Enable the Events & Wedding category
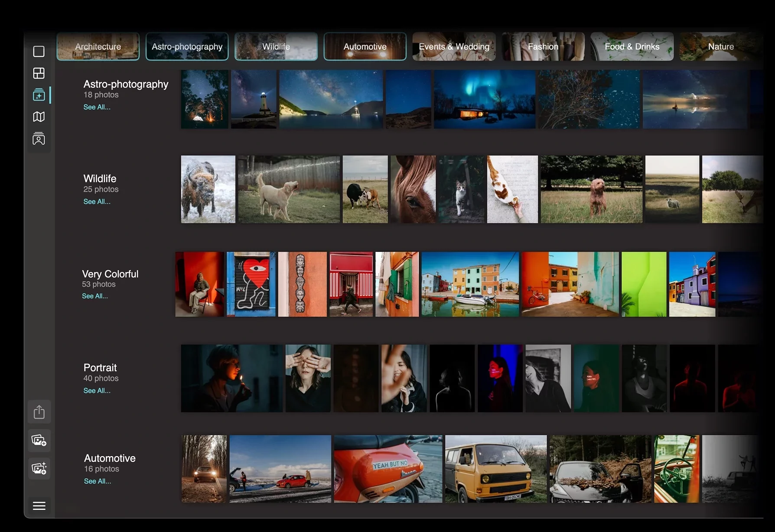This screenshot has height=532, width=775. [454, 46]
